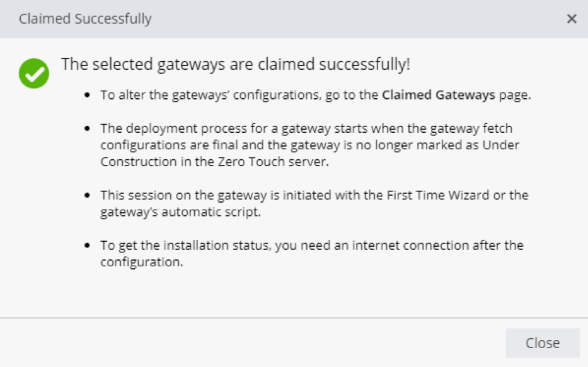Image resolution: width=588 pixels, height=367 pixels.
Task: Dismiss the dialog with the X icon
Action: coord(572,19)
